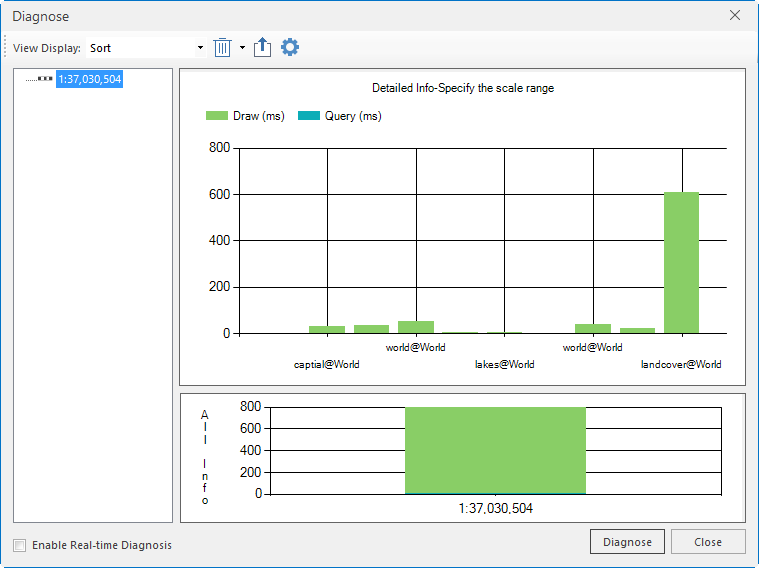
Task: Click the captial@World axis label
Action: pos(326,364)
